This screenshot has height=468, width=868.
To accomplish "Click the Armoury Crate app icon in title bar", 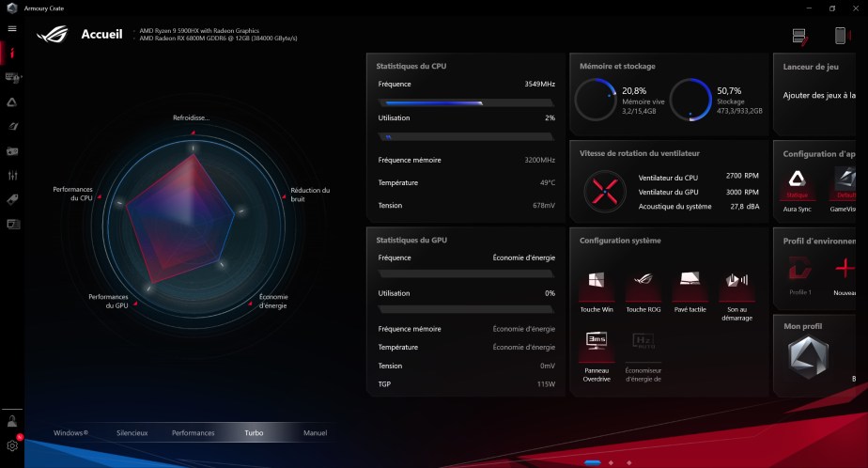I will tap(11, 8).
